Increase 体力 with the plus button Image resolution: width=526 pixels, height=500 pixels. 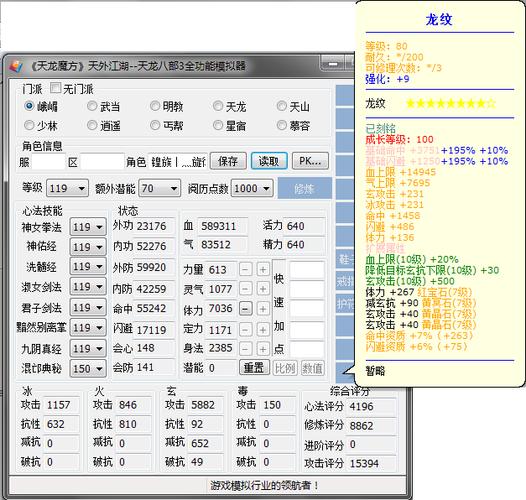tap(263, 309)
